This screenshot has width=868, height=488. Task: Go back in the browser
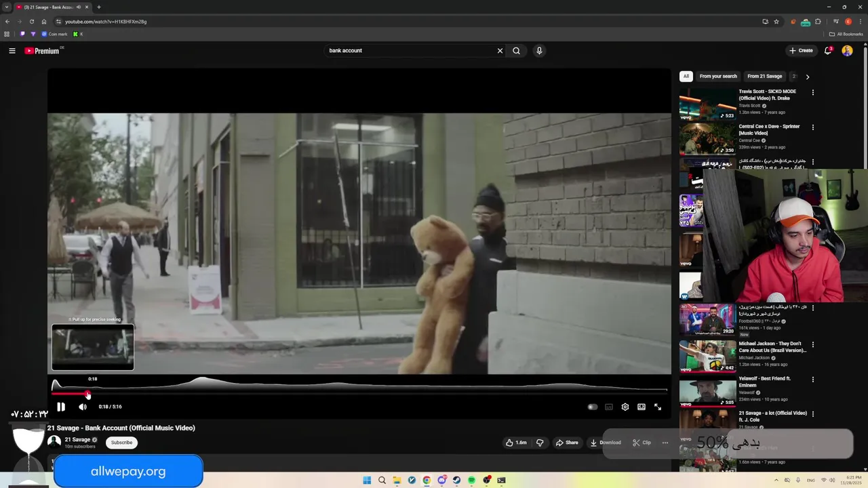coord(7,22)
